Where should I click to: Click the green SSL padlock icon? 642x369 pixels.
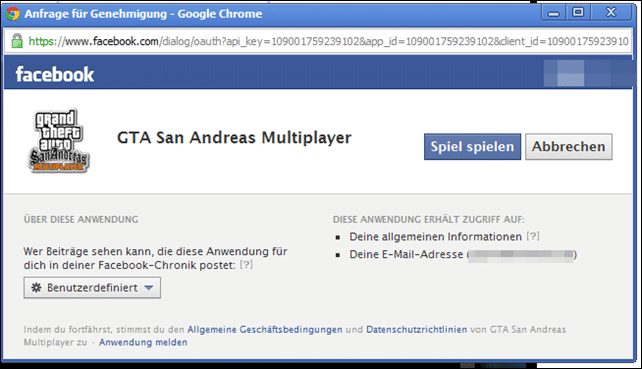pos(17,41)
